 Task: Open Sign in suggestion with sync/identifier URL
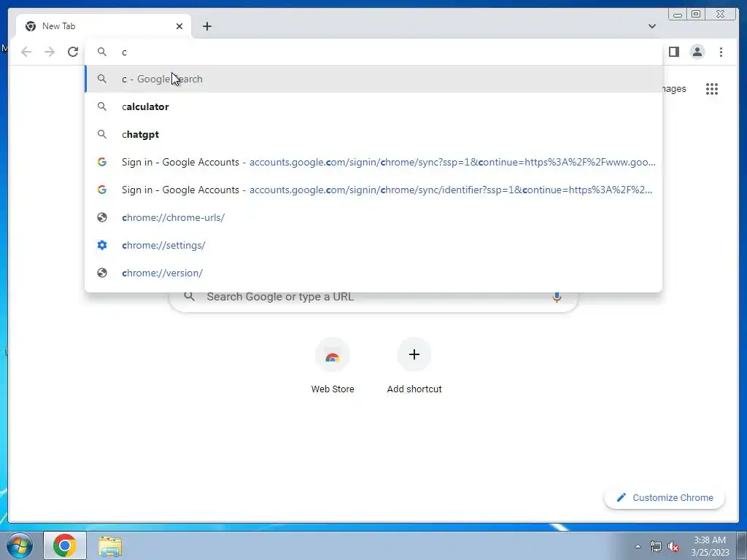(x=373, y=190)
